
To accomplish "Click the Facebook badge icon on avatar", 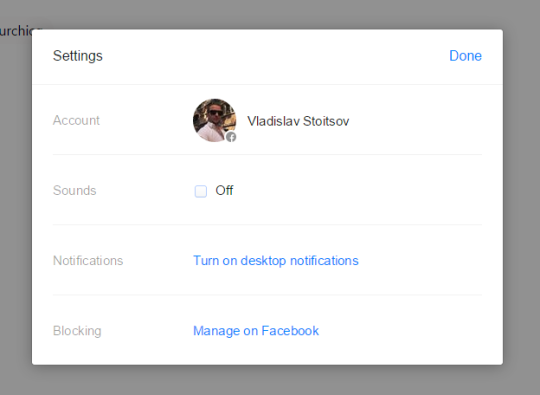I will click(x=231, y=137).
